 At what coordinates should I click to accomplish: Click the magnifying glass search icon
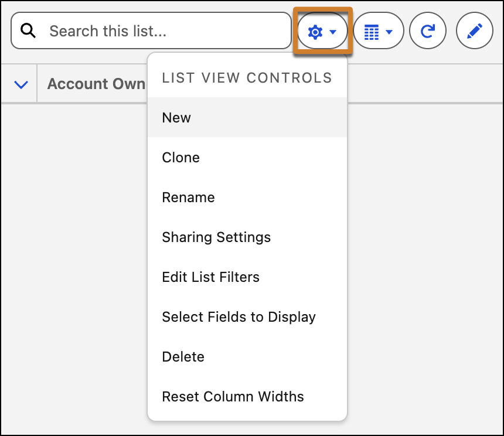click(28, 31)
